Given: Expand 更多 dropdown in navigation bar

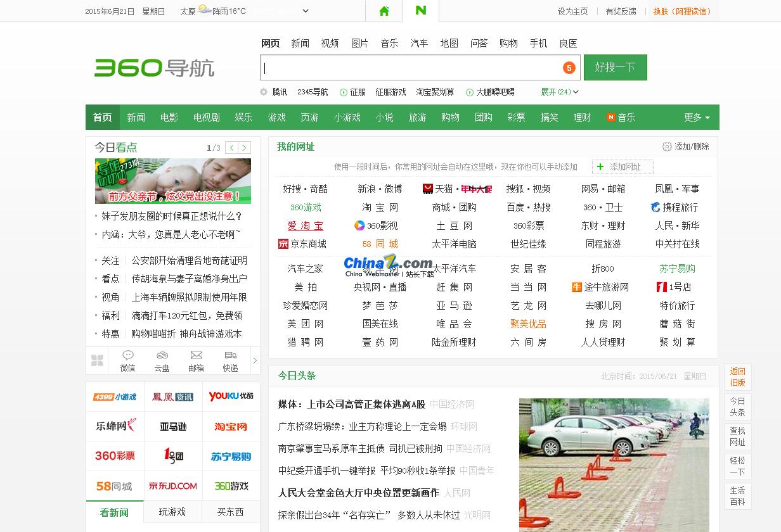Looking at the screenshot, I should coord(697,117).
